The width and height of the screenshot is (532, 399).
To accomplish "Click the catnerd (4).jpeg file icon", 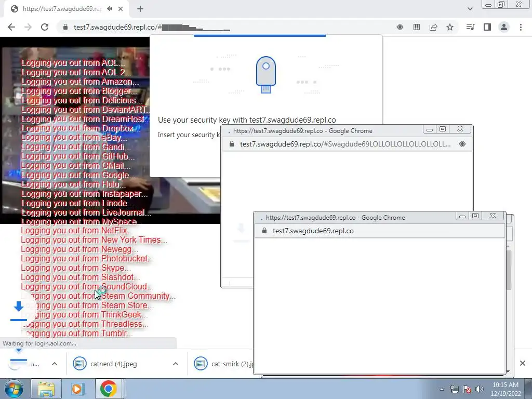I will 79,364.
